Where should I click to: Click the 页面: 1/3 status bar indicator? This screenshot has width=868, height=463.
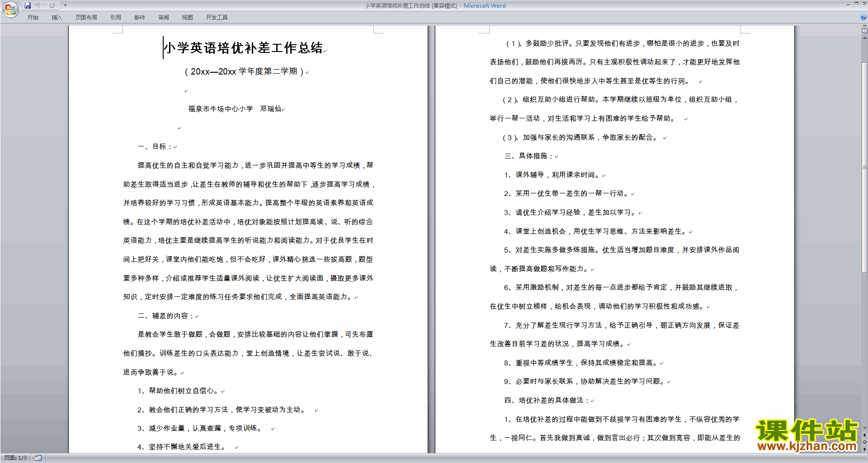[x=15, y=458]
